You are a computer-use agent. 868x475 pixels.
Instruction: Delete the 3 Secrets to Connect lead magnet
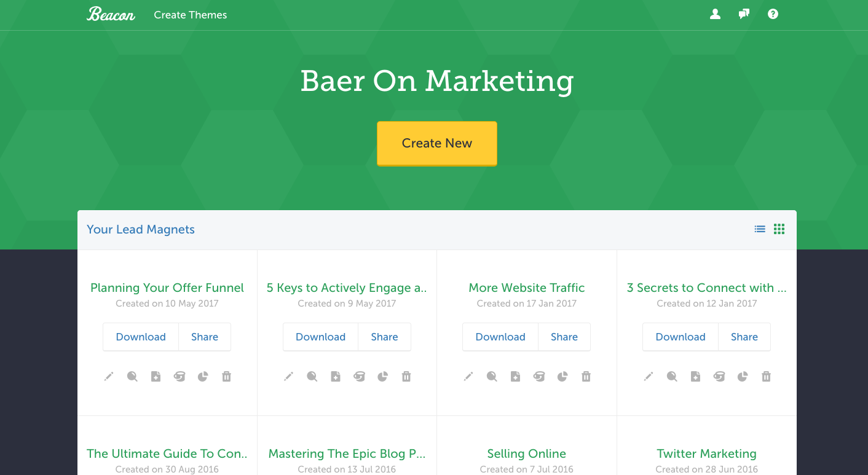766,377
